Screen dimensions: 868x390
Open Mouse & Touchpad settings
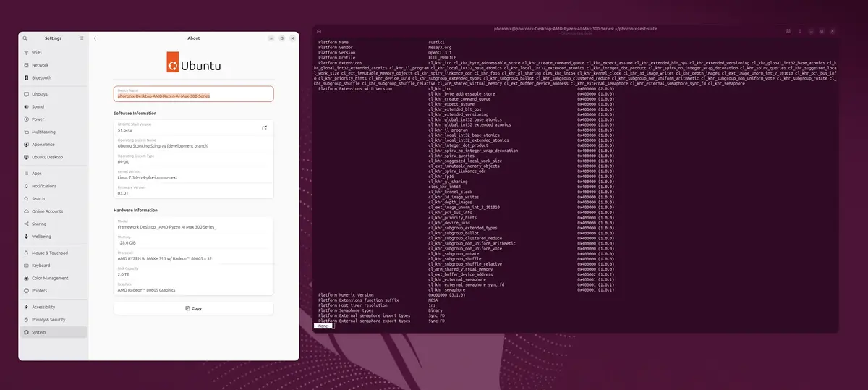[53, 253]
